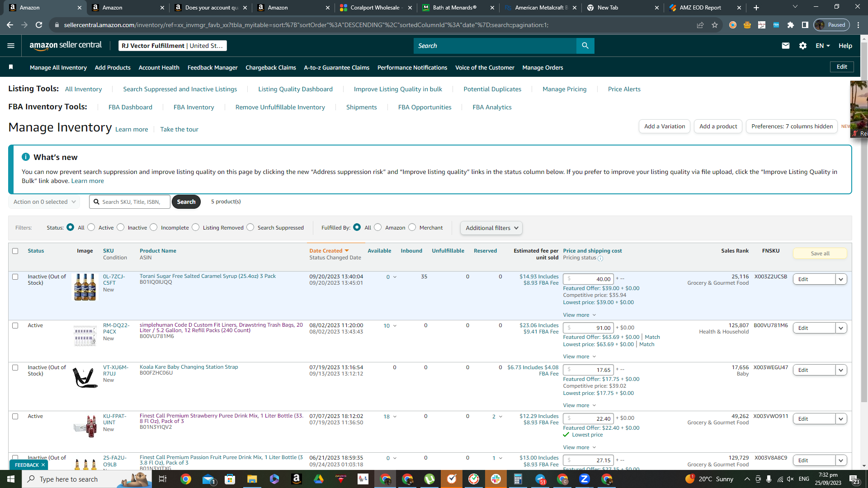
Task: Click the Preferences: 7 columns hidden button
Action: (x=792, y=127)
